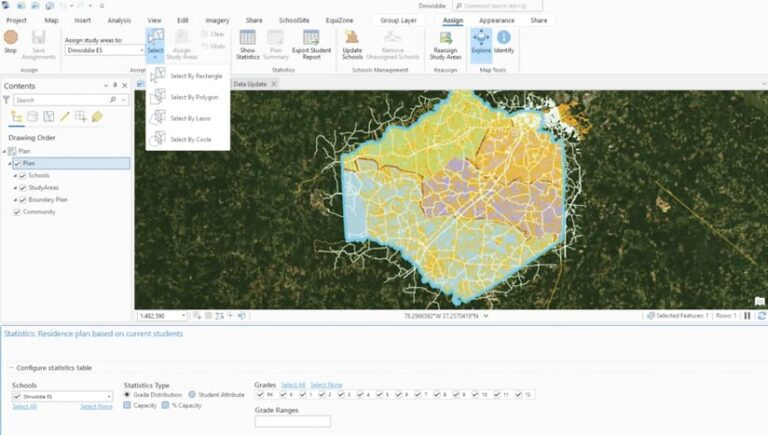Click Reassign Study Areas
Viewport: 768px width, 435px height.
445,45
